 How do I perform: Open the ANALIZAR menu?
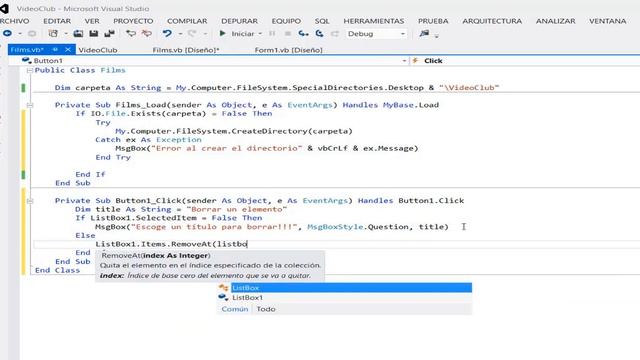(555, 21)
